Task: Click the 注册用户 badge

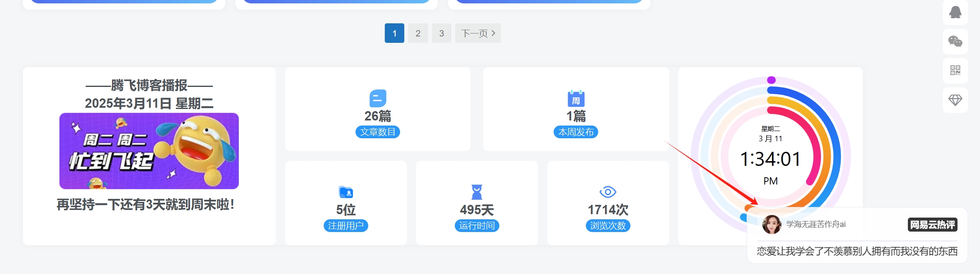Action: tap(346, 226)
